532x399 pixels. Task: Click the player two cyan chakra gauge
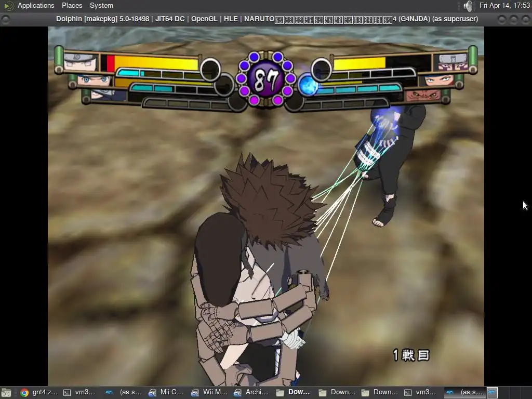point(360,89)
